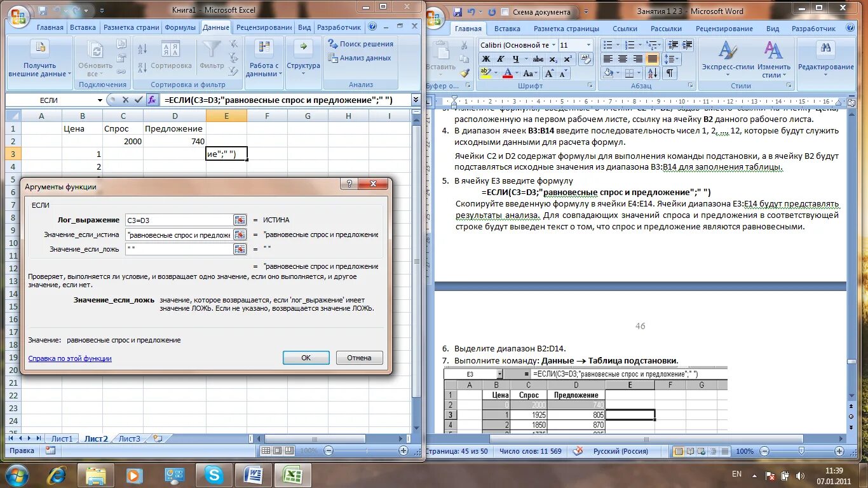Expand the Excel Name Box dropdown

point(100,100)
